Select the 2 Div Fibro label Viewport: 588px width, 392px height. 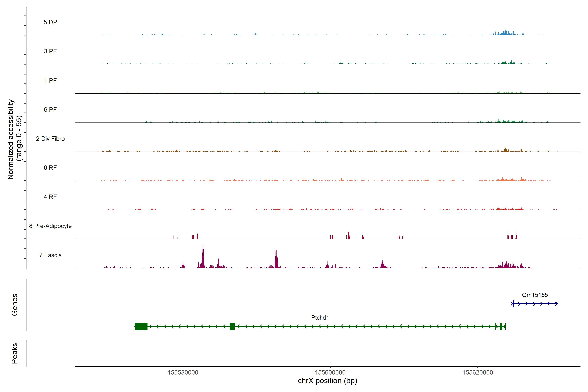pyautogui.click(x=50, y=139)
